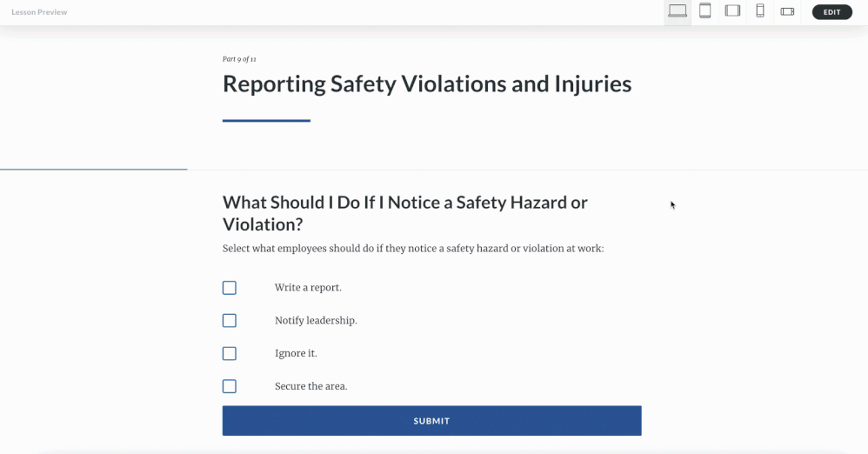
Task: Click the "Notify leadership." answer text
Action: [316, 321]
